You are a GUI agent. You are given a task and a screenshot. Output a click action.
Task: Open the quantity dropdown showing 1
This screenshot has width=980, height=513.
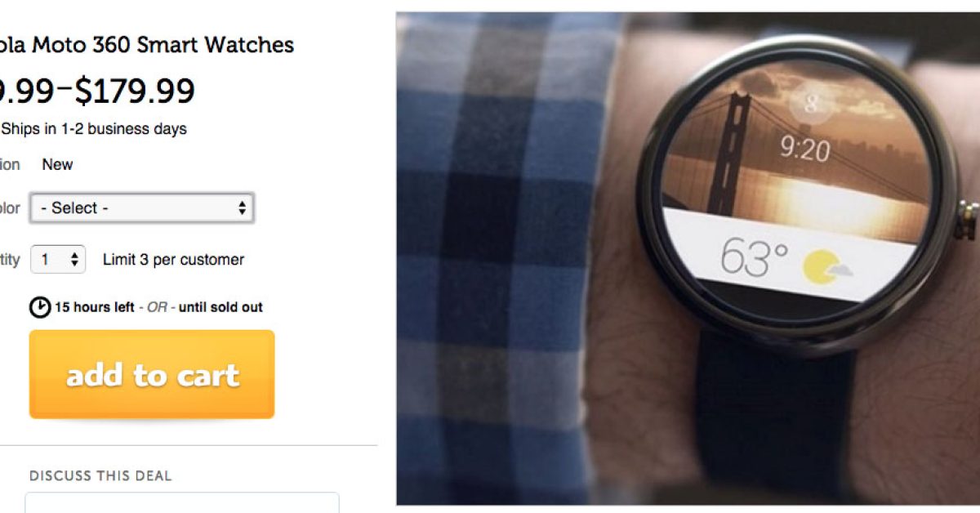pyautogui.click(x=58, y=260)
